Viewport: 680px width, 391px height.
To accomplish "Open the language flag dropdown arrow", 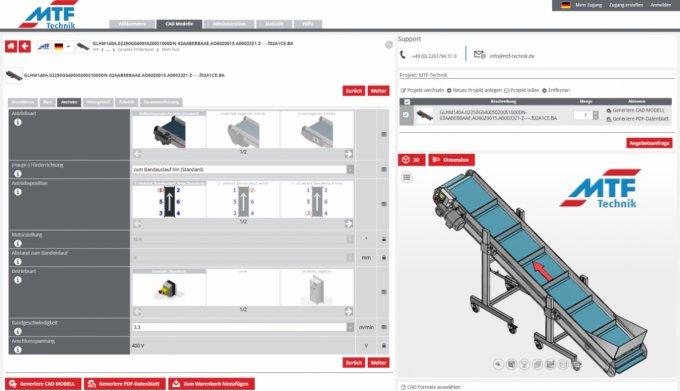I will coord(69,46).
